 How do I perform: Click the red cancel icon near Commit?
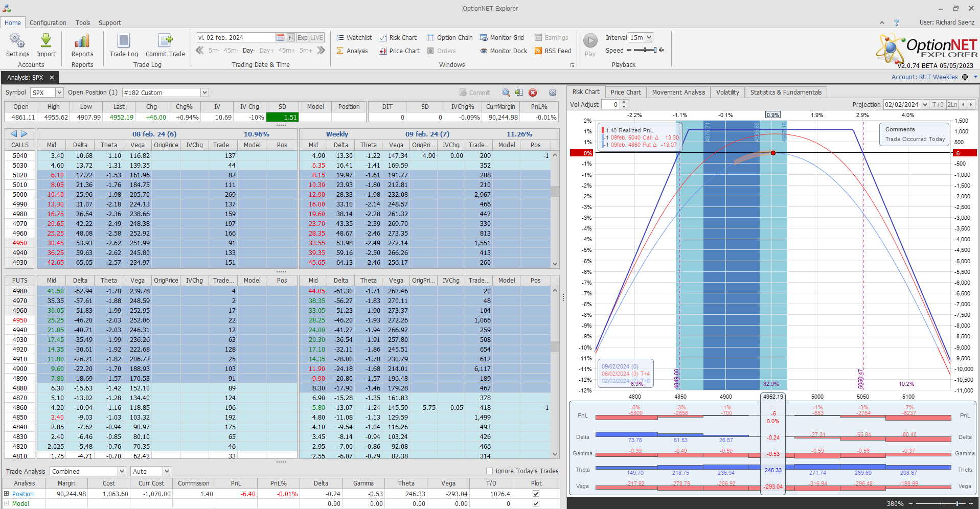tap(533, 92)
